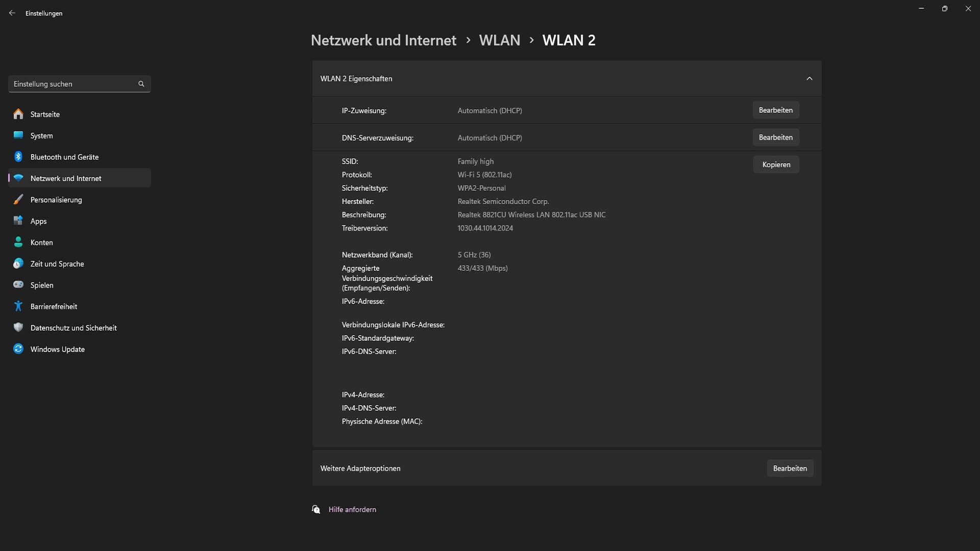Open Bluetooth und Geräte icon

coord(18,157)
